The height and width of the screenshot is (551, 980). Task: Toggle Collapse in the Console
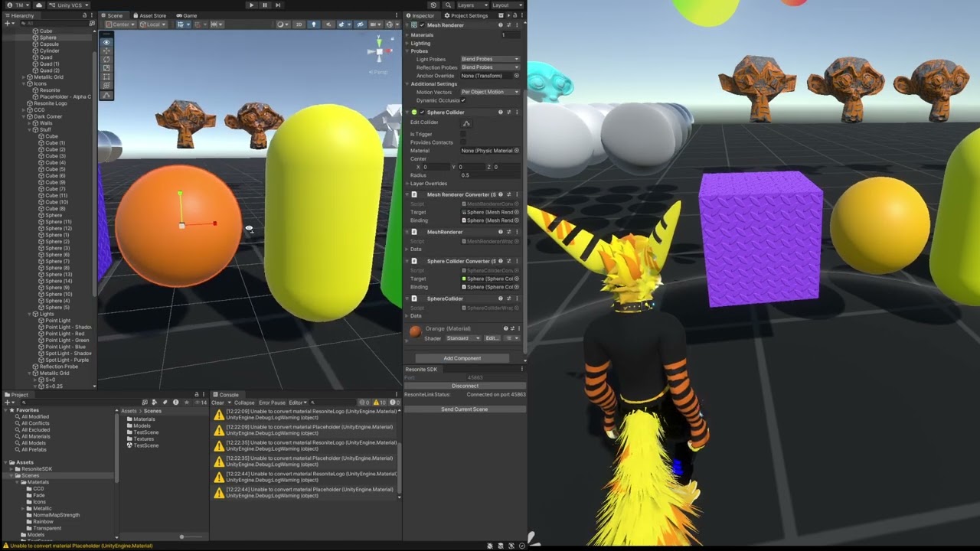(x=244, y=403)
